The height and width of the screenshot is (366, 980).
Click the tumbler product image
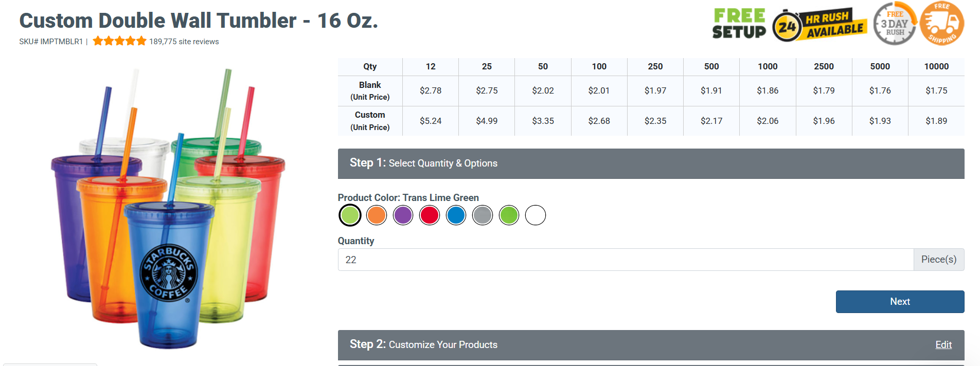[168, 211]
